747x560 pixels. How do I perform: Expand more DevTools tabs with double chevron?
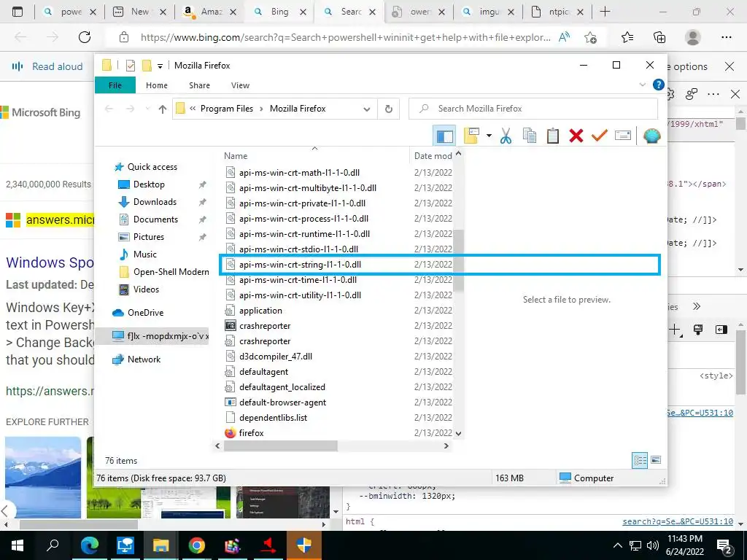(x=697, y=306)
